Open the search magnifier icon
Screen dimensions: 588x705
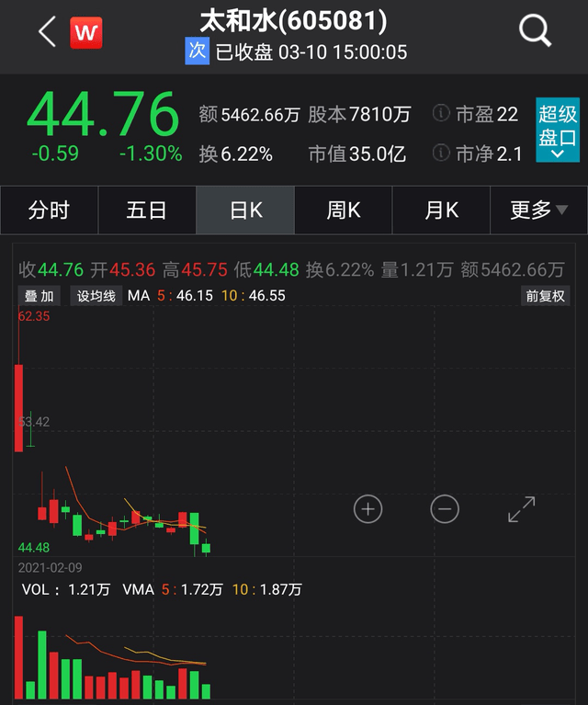click(535, 30)
